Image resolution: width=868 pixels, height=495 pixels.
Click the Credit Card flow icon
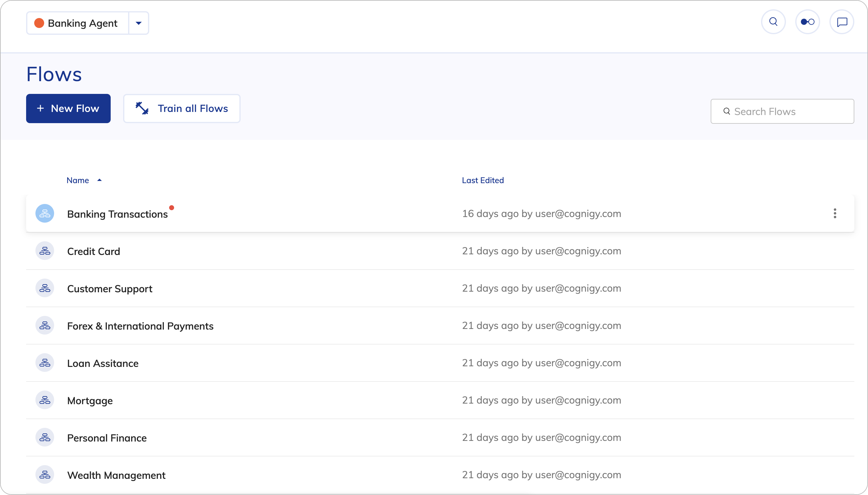[x=45, y=251]
